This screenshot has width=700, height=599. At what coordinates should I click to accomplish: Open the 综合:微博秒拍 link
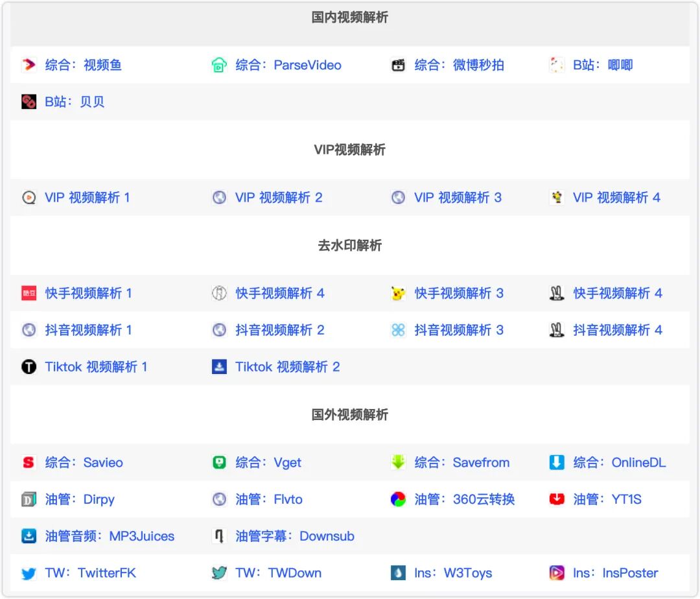pos(460,65)
